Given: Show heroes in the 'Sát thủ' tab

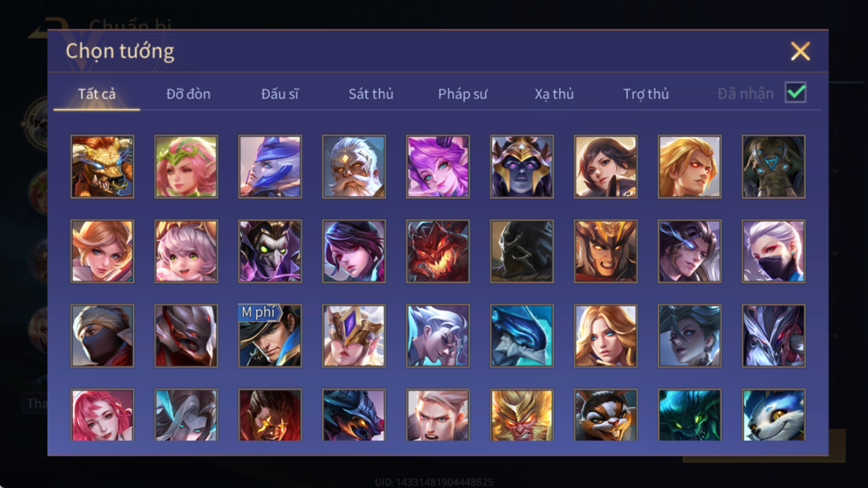Looking at the screenshot, I should (371, 94).
